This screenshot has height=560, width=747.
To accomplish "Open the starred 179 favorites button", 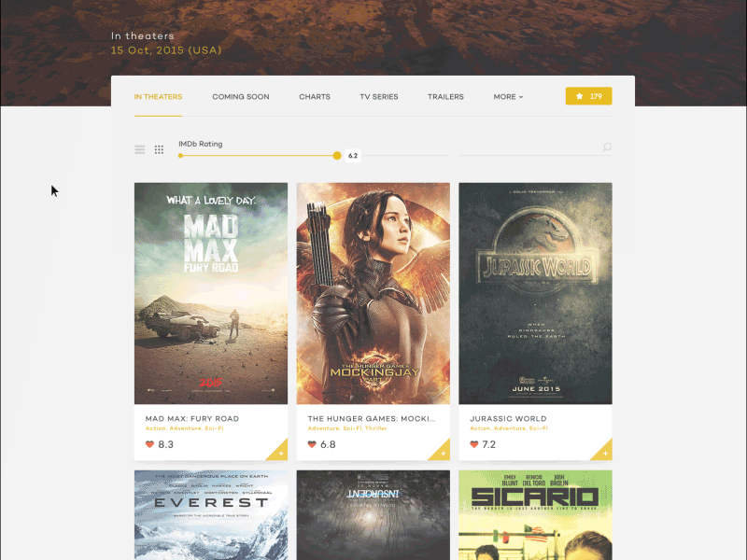I will click(x=589, y=96).
